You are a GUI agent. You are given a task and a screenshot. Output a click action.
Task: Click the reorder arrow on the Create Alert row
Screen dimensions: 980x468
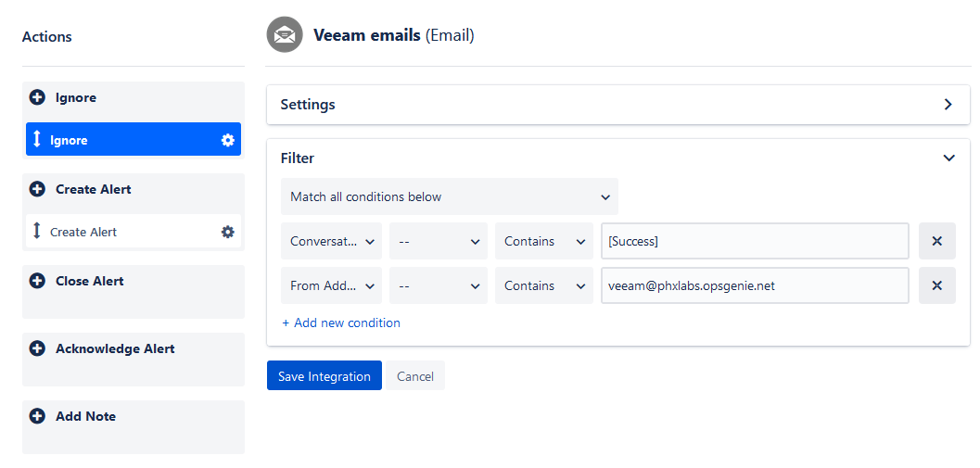pos(37,231)
